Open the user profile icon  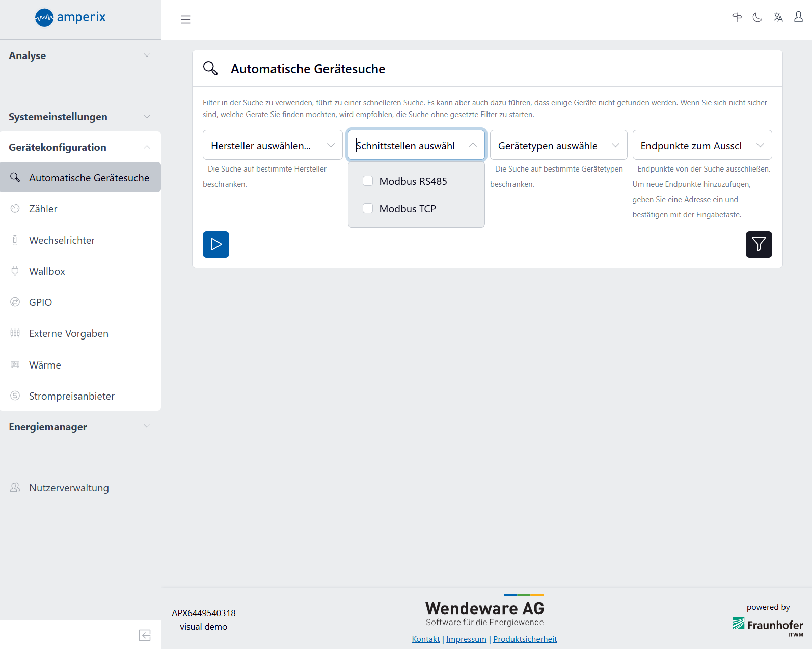click(x=798, y=17)
